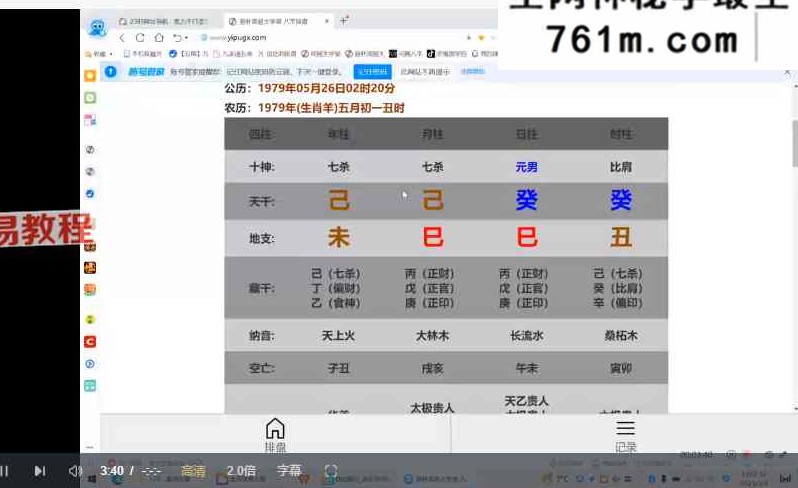Open the 记录 records tab at page bottom
798x488 pixels.
pyautogui.click(x=625, y=436)
